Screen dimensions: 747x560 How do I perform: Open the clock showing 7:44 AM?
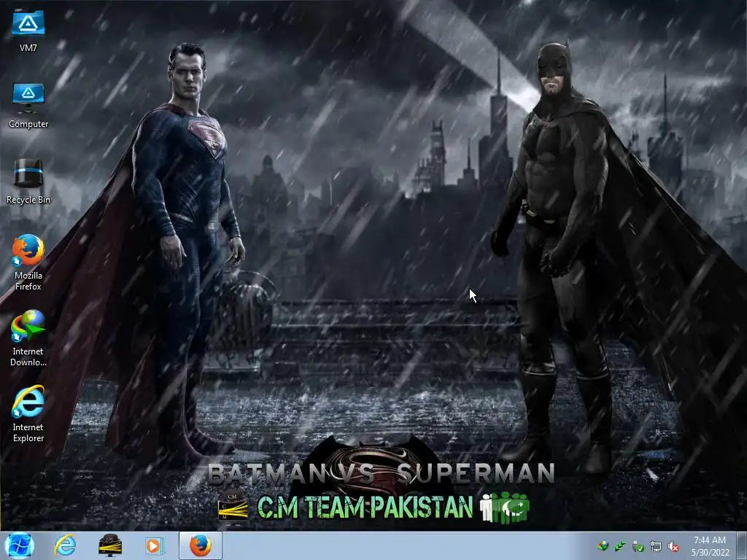tap(710, 546)
